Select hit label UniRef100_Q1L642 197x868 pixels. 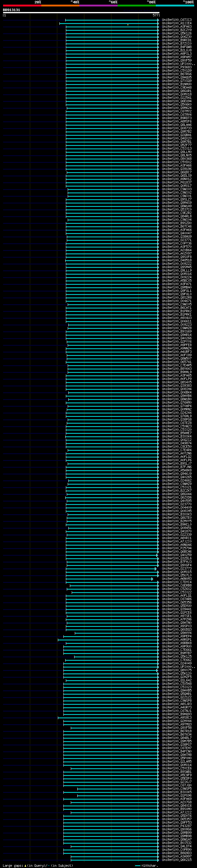point(176,680)
